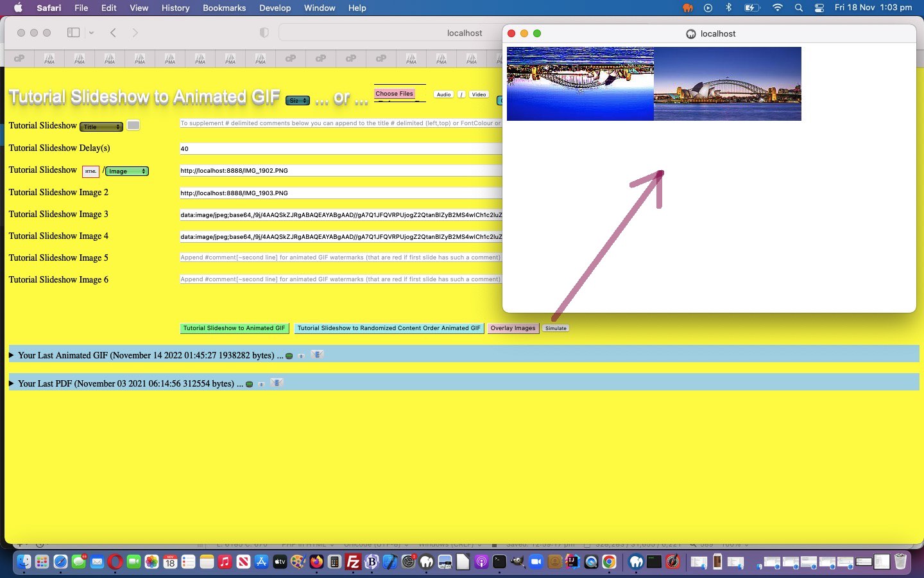The height and width of the screenshot is (578, 924).
Task: Open the Bookmarks menu
Action: coord(224,8)
